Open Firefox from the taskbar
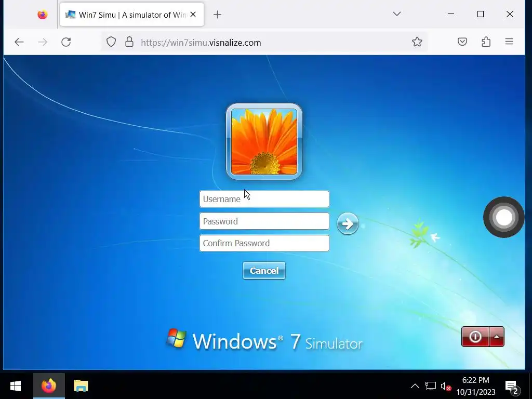 [49, 386]
